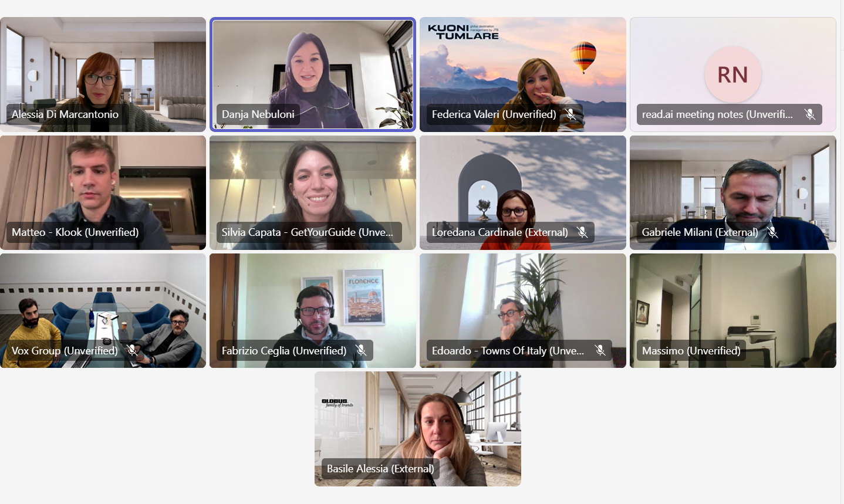Click Federica Valeri's muted microphone icon
Image resolution: width=844 pixels, height=504 pixels.
(x=570, y=114)
